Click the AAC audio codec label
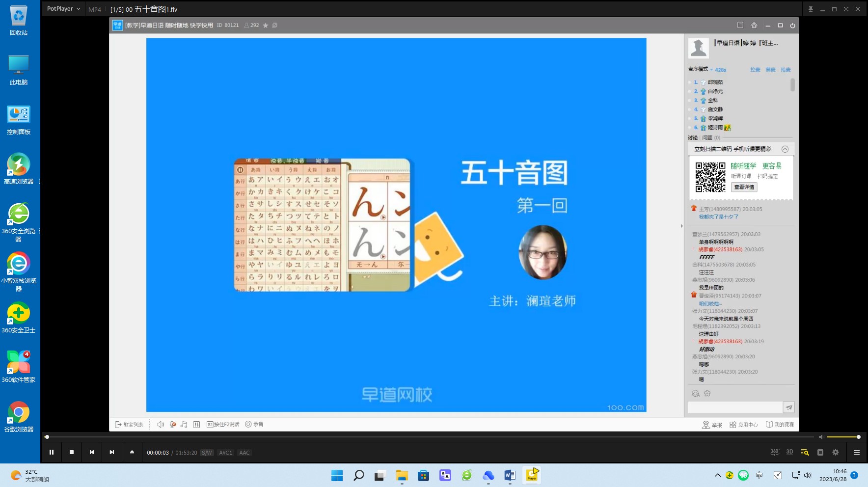The width and height of the screenshot is (868, 487). (244, 453)
